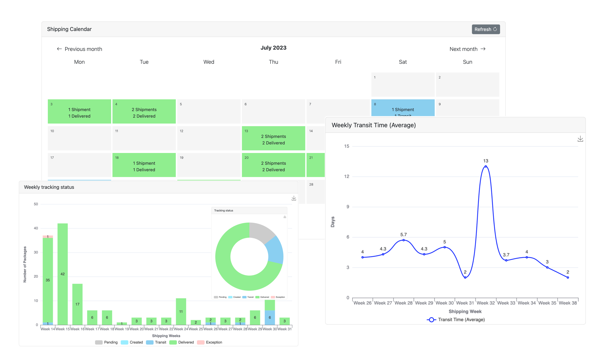Select July 18 calendar day

click(144, 165)
